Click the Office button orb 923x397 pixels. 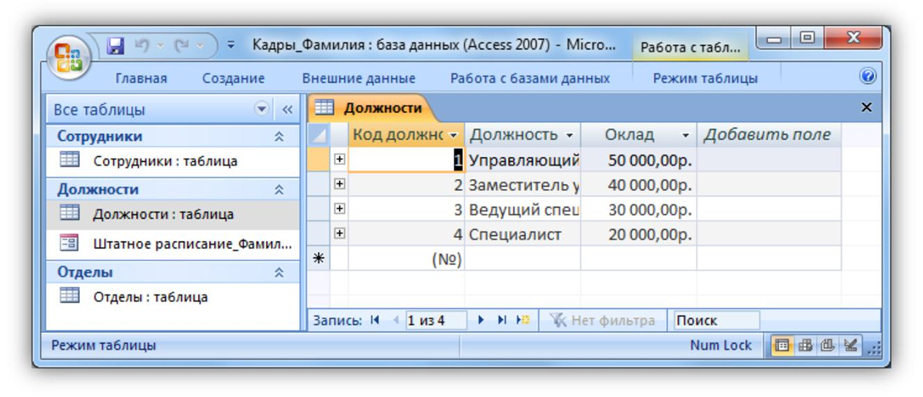tap(68, 58)
